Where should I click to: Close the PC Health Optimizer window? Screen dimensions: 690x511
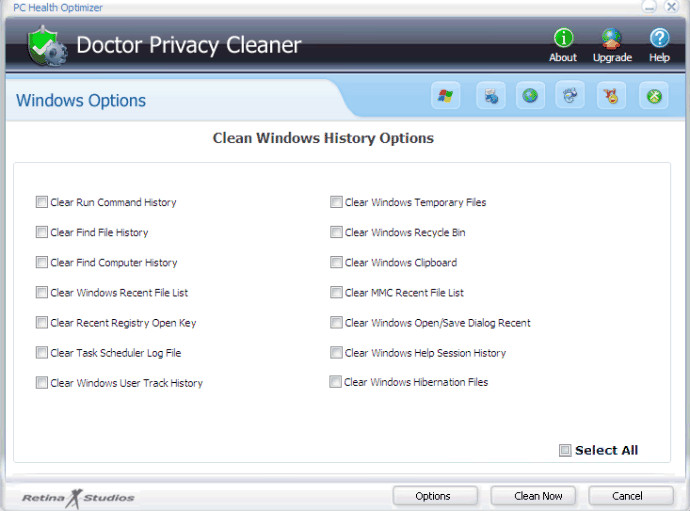tap(672, 7)
